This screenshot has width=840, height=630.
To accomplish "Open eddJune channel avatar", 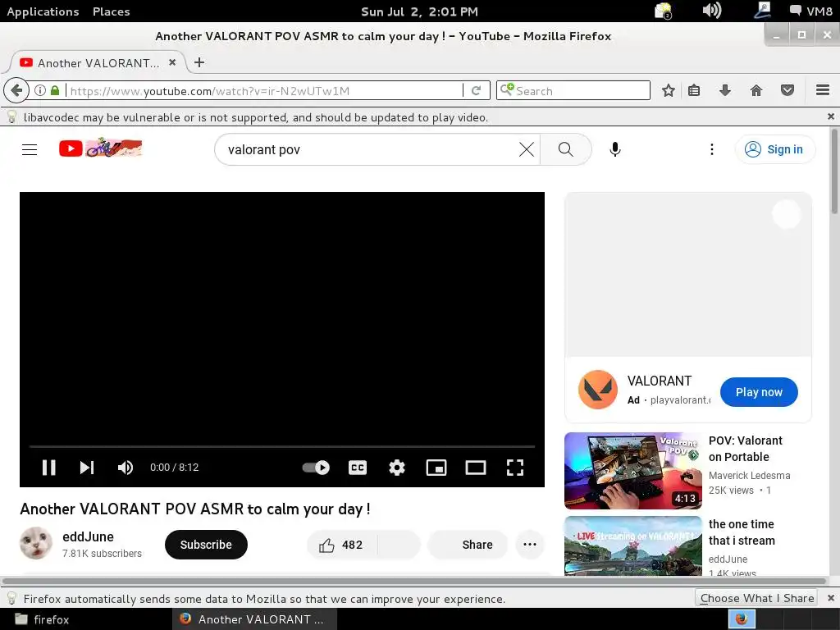I will point(36,543).
